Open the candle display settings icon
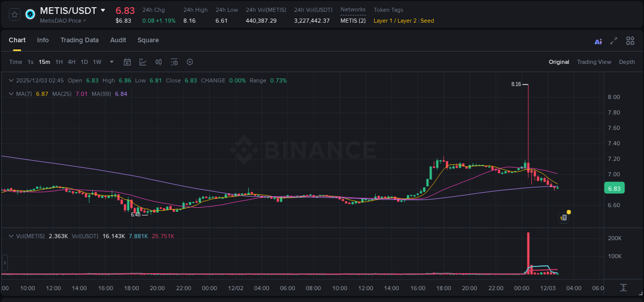Viewport: 644px width, 302px height. [x=159, y=62]
